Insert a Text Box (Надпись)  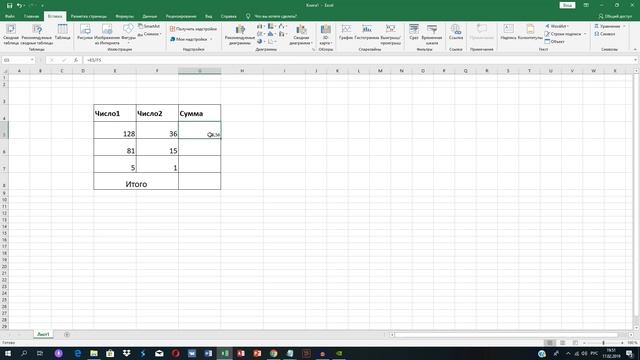(x=508, y=32)
